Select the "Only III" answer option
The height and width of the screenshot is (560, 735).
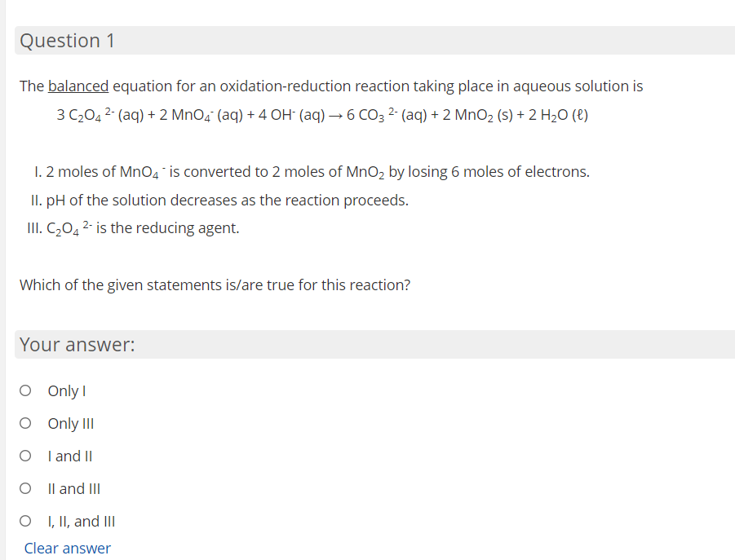(x=25, y=423)
